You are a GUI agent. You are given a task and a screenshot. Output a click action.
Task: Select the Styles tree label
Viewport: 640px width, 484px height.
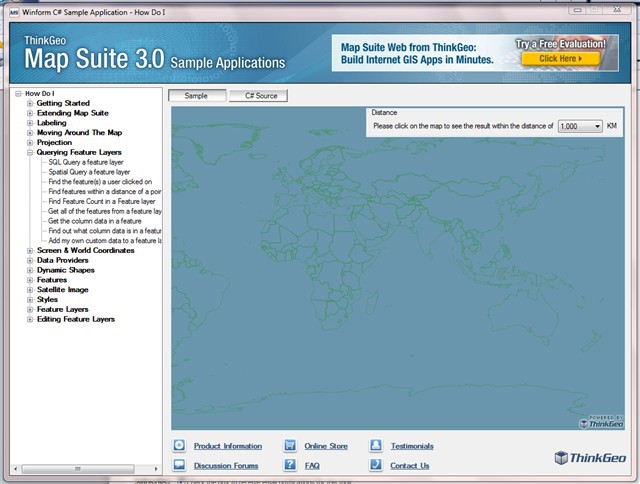(47, 300)
